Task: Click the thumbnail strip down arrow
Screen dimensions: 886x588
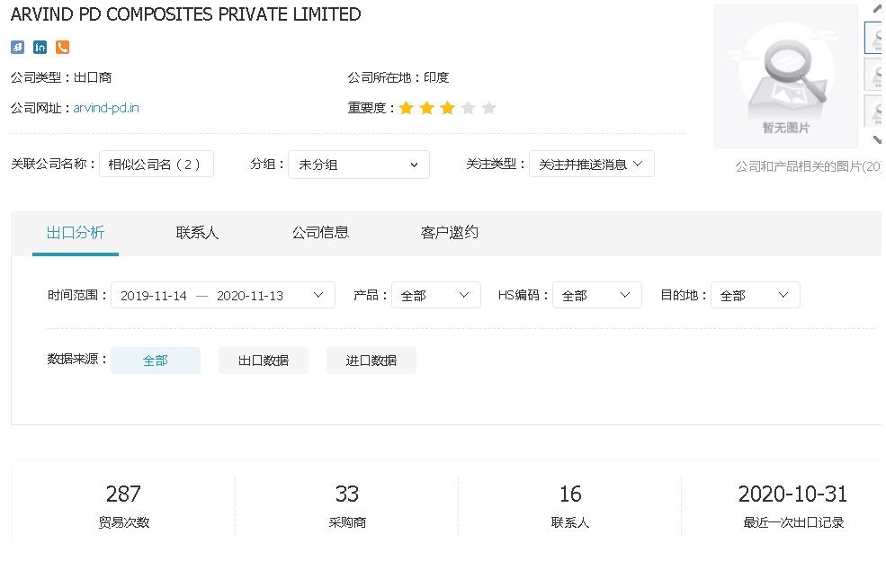Action: coord(878,139)
